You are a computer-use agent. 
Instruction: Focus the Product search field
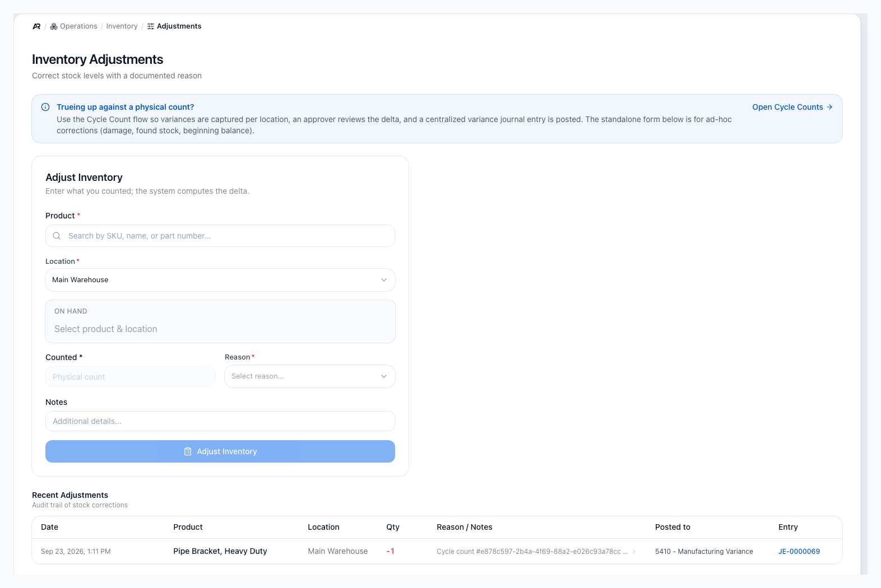(x=220, y=236)
